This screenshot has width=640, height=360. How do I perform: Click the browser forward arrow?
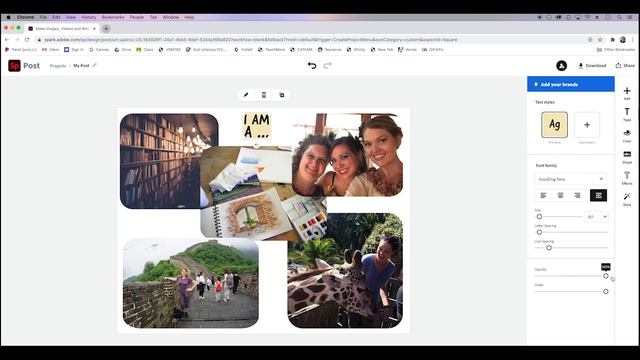pos(17,40)
